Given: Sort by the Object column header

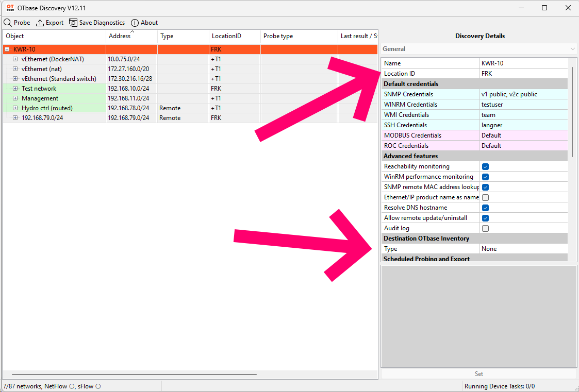Looking at the screenshot, I should pos(54,36).
